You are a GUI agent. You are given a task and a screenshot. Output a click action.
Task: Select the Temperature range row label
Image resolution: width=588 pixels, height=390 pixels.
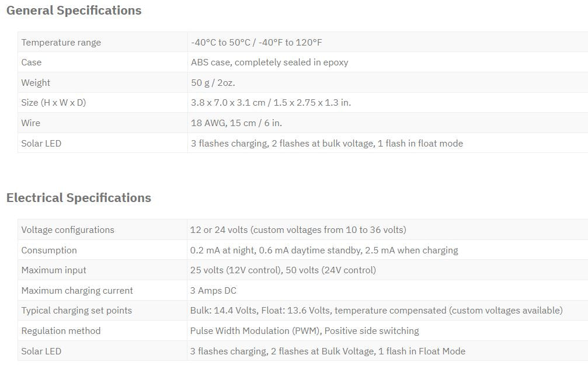tap(61, 43)
